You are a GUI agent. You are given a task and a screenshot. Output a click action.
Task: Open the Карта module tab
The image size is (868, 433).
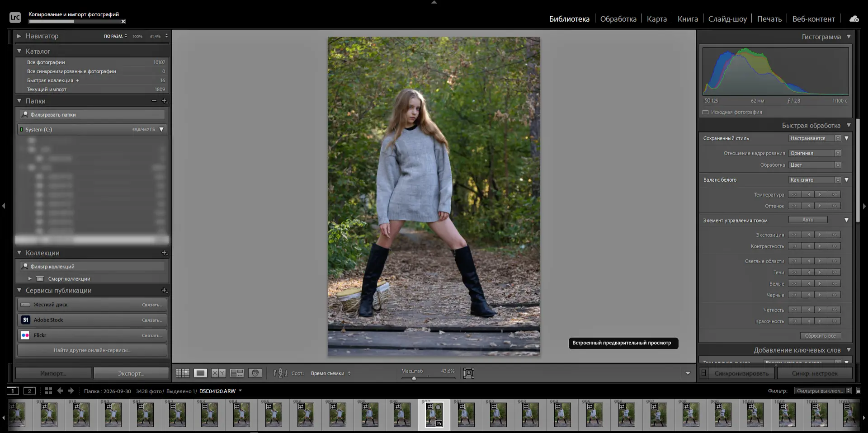(656, 19)
